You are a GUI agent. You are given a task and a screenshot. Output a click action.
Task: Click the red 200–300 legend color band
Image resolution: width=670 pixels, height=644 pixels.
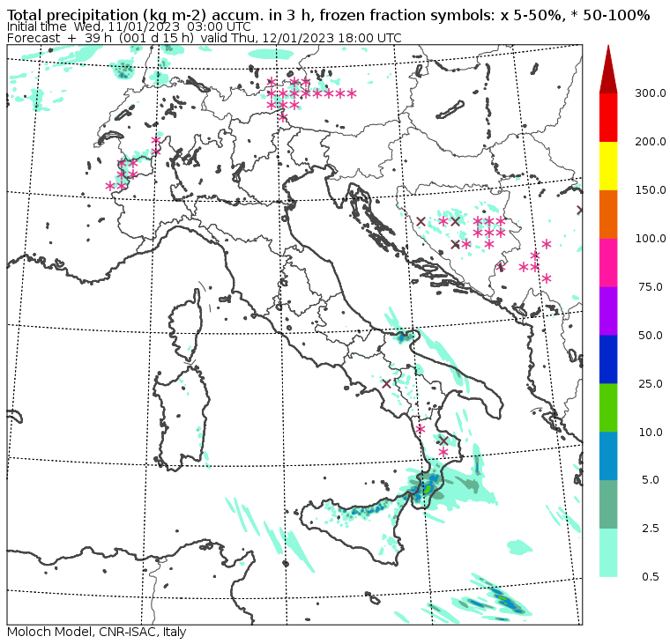click(x=608, y=117)
